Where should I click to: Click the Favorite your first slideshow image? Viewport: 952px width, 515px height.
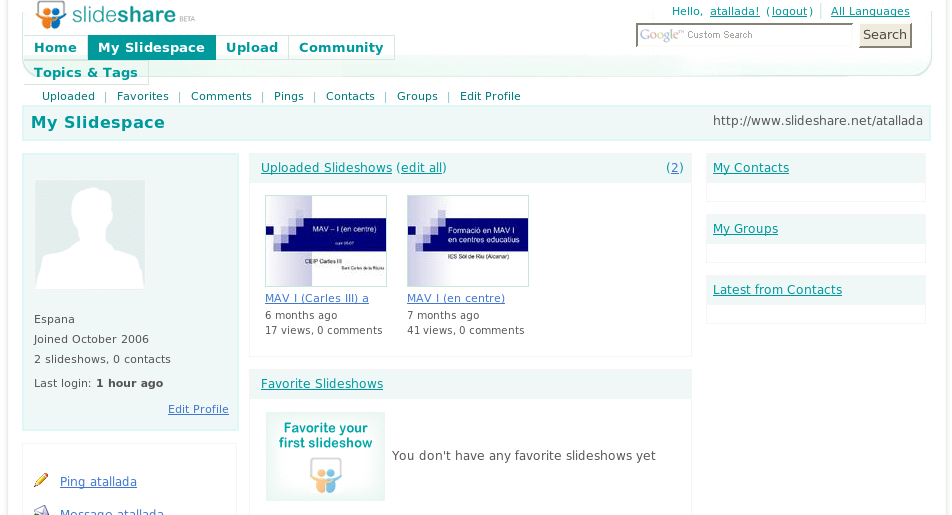(x=325, y=456)
